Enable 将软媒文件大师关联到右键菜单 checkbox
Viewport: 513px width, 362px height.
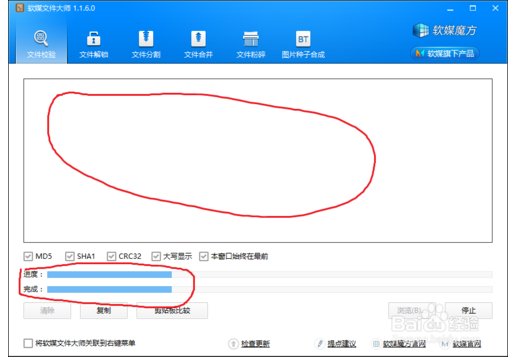click(28, 343)
